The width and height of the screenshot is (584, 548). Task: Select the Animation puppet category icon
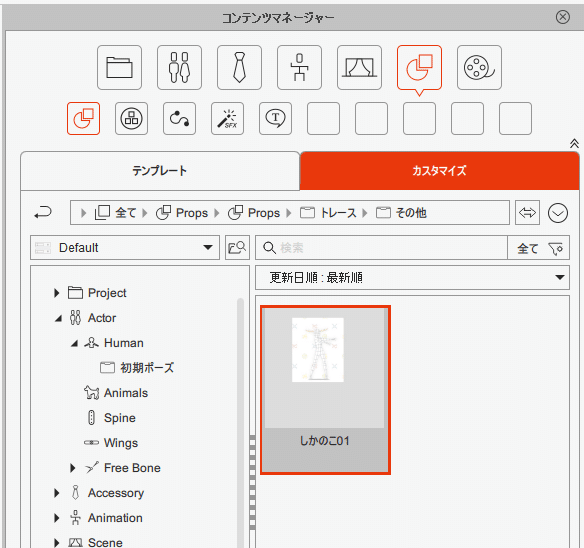[299, 67]
